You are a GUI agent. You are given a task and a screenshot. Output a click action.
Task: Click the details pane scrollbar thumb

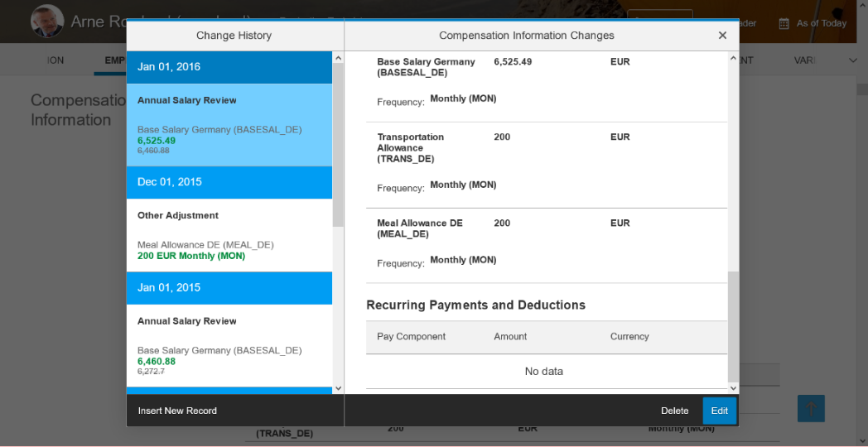[x=733, y=326]
